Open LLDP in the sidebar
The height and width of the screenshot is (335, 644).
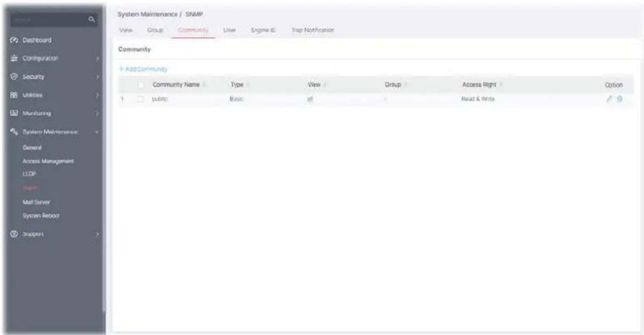coord(29,174)
